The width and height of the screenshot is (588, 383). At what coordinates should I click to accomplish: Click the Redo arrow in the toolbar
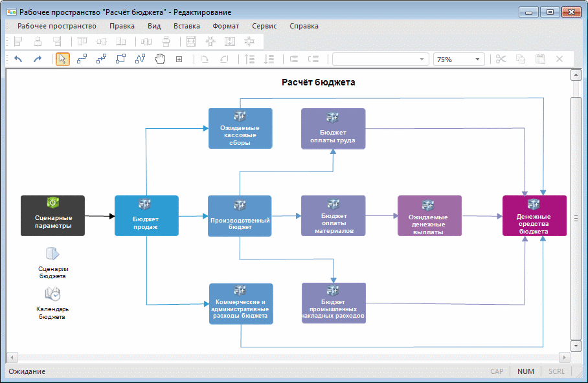coord(38,60)
